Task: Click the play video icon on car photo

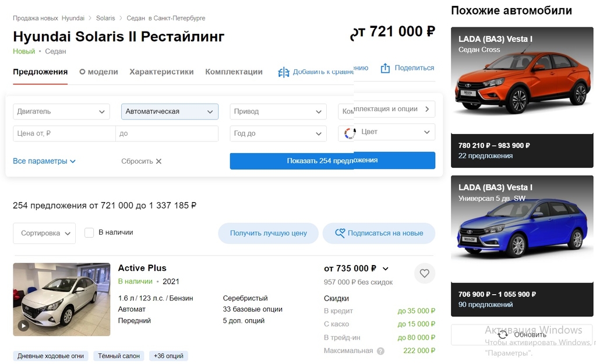Action: (23, 326)
